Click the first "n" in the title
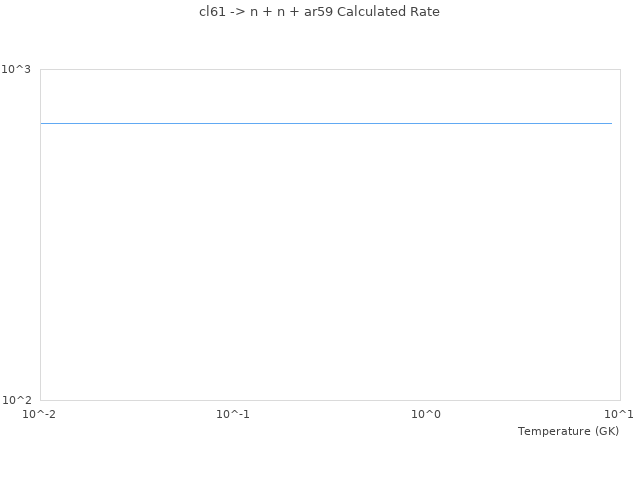640x480 pixels. (x=254, y=12)
